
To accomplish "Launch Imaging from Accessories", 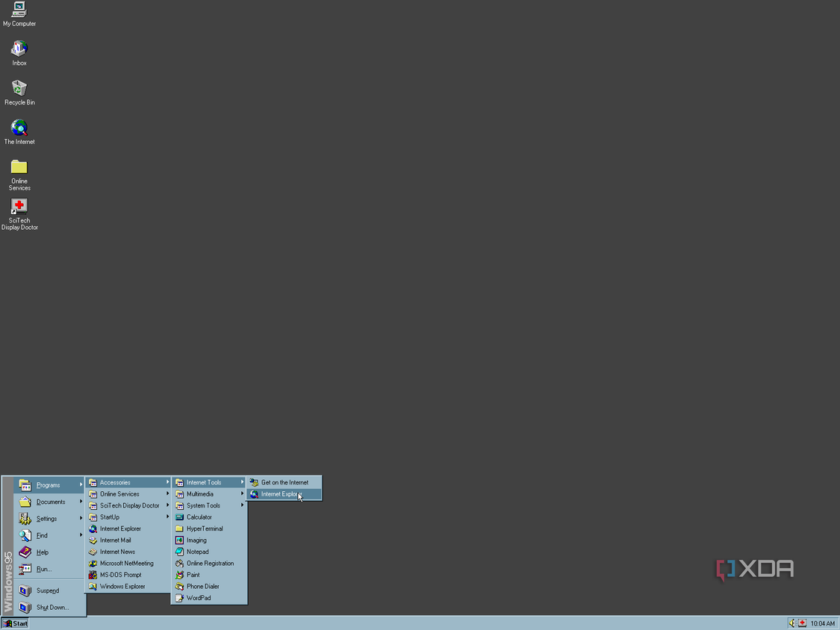I will coord(210,540).
